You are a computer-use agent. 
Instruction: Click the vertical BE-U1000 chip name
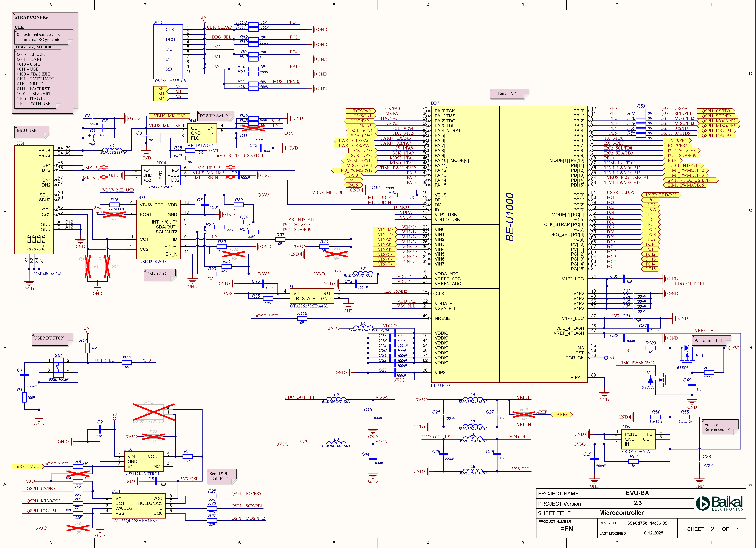click(x=510, y=217)
